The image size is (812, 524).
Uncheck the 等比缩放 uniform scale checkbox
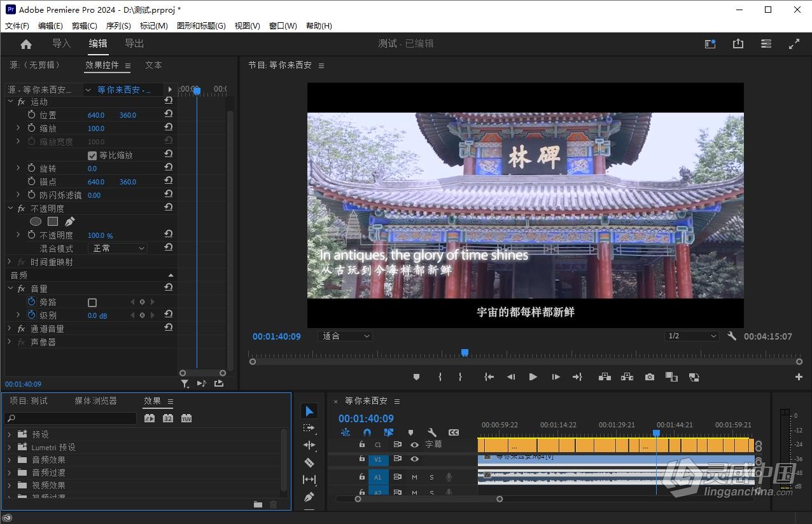tap(92, 155)
